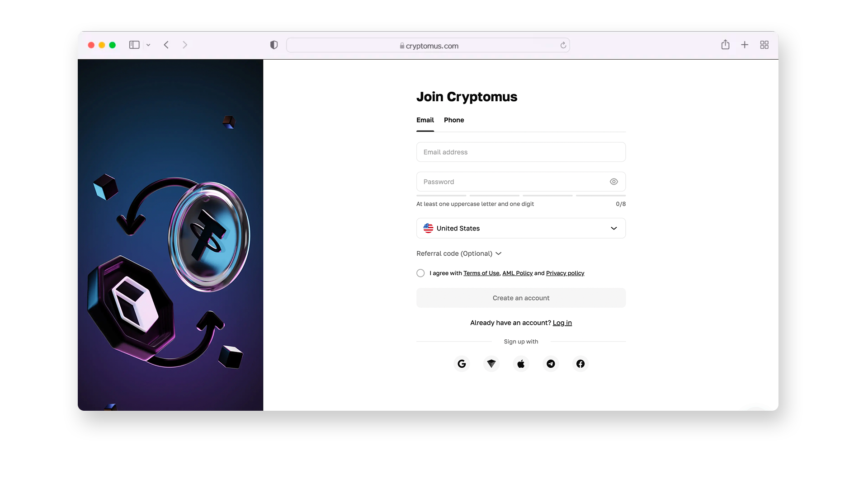Click the Apple sign-up icon

pyautogui.click(x=521, y=363)
